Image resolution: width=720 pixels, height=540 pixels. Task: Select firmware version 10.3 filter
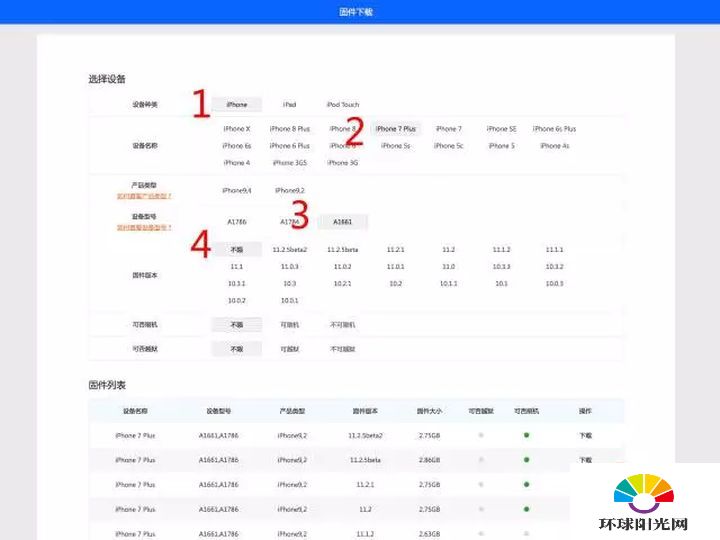290,284
